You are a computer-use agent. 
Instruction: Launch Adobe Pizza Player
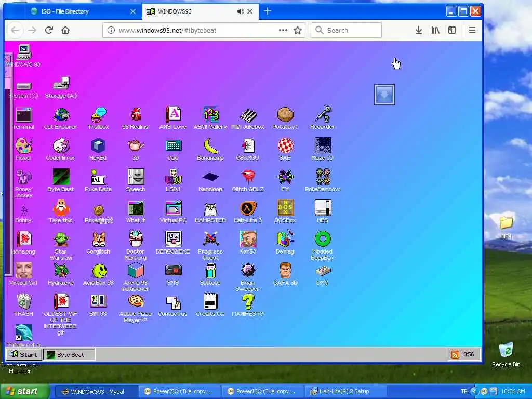[136, 308]
